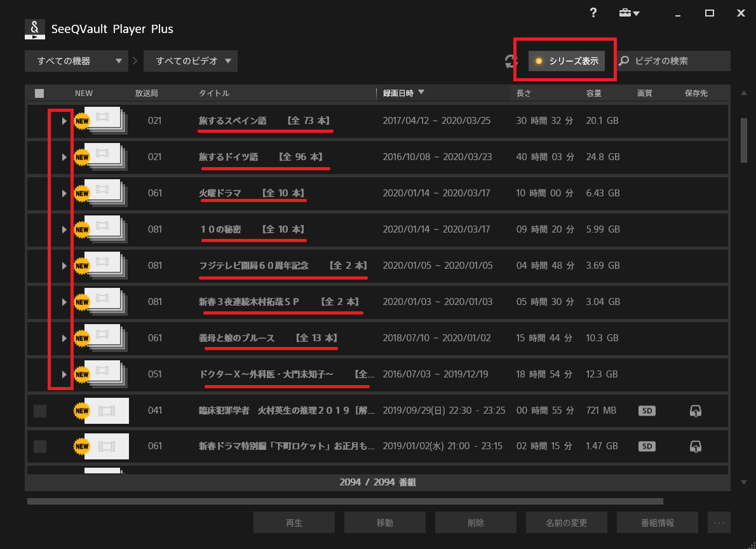
Task: Expand the 旅するスペイン語 series
Action: pos(64,121)
